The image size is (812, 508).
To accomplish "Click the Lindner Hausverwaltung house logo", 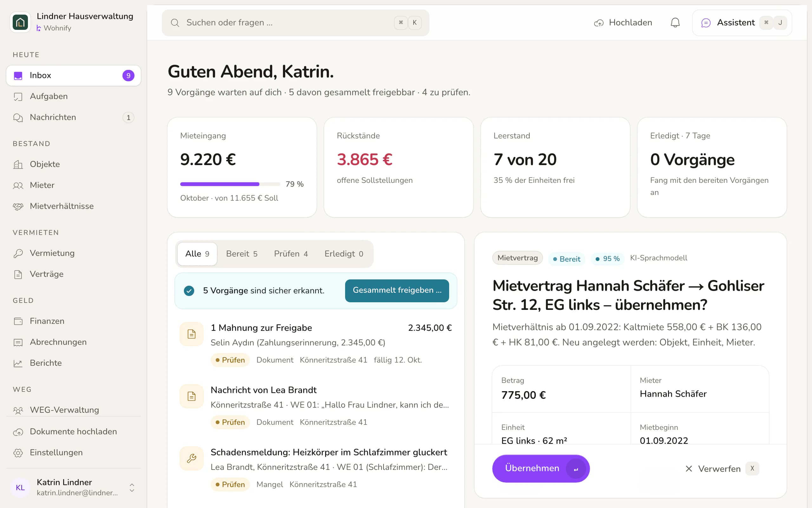I will [20, 23].
